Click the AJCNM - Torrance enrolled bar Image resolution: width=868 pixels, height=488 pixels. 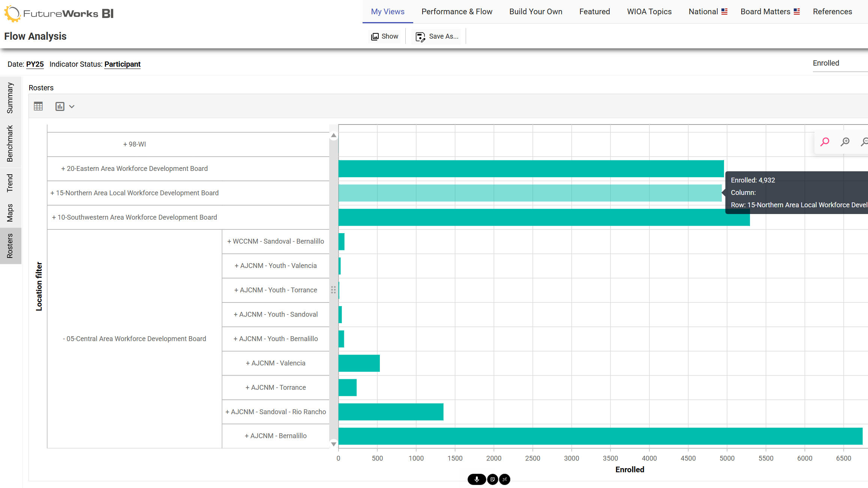(347, 388)
